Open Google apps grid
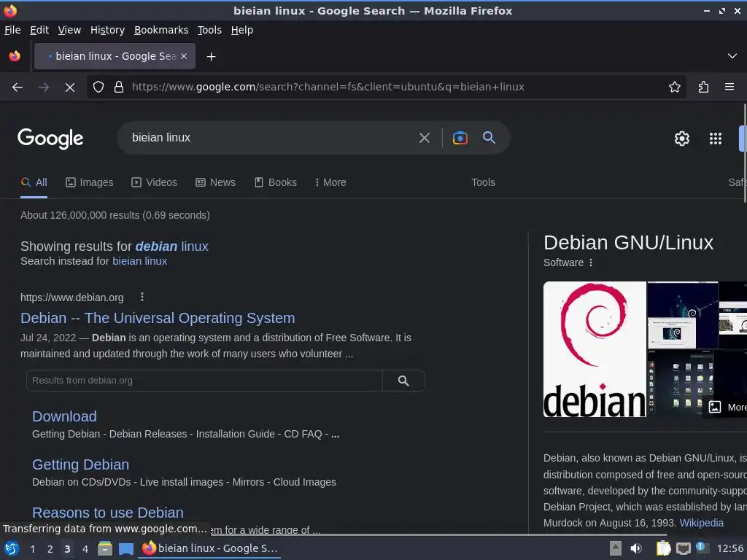This screenshot has height=560, width=747. (716, 139)
